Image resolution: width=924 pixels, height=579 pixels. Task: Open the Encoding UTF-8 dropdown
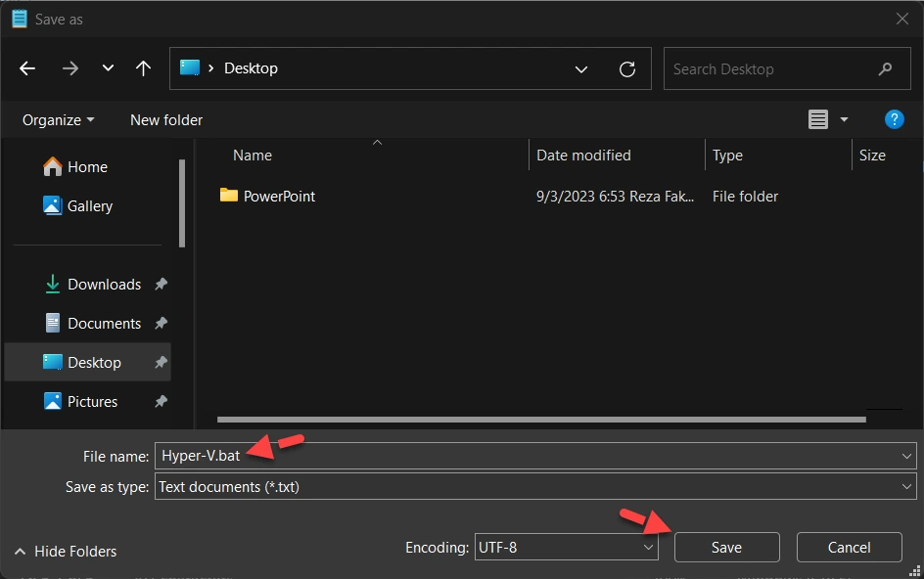[567, 547]
